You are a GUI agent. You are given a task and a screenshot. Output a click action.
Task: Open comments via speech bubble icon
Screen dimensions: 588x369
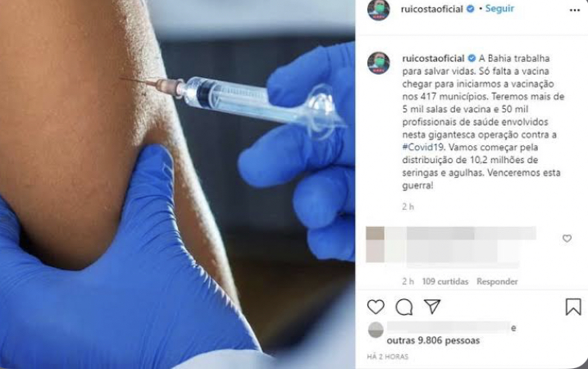(403, 307)
